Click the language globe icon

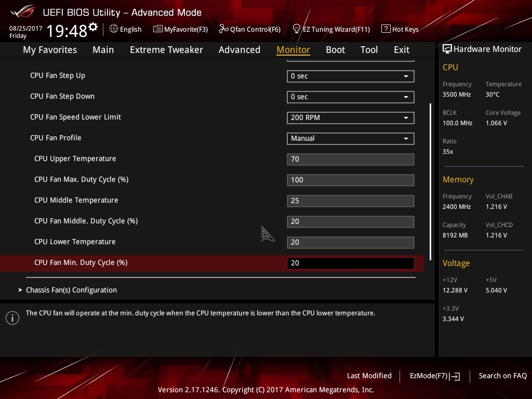coord(114,29)
